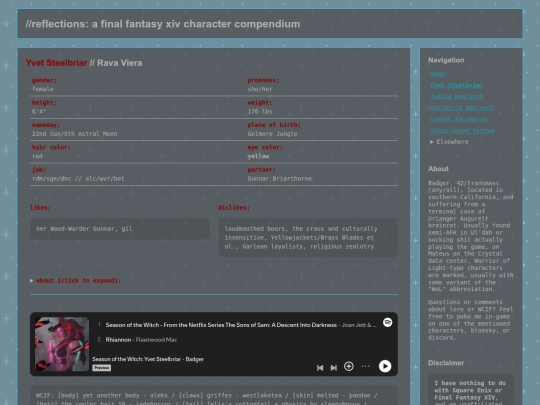Screen dimensions: 540x405
Task: Visit the Cygnet Fairmorne page
Action: click(458, 120)
